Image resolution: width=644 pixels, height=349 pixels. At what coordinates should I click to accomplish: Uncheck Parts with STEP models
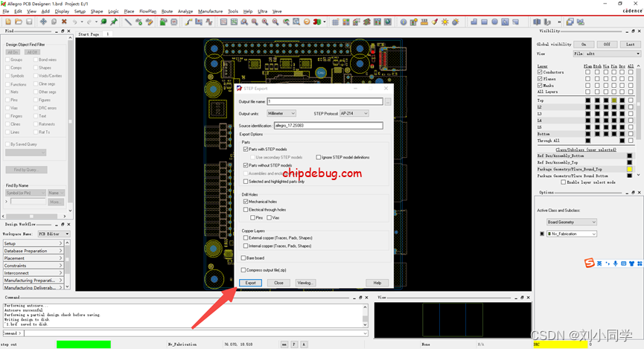[x=246, y=150]
